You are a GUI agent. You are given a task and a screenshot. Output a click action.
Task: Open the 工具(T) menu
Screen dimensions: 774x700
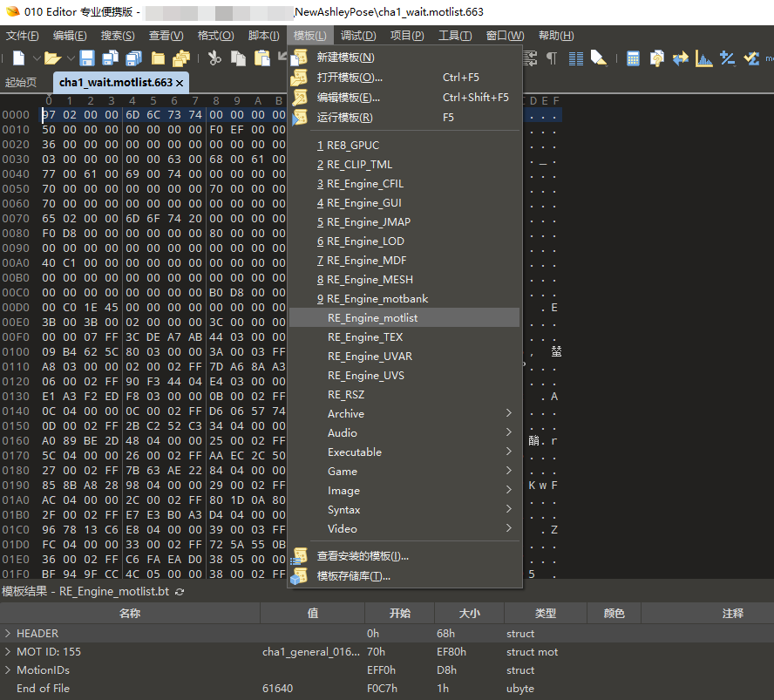click(x=455, y=36)
